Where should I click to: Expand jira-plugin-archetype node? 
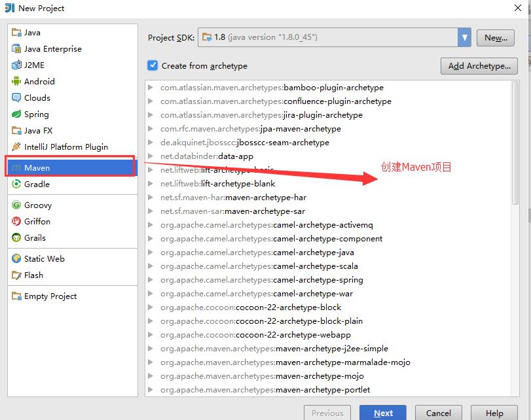151,115
